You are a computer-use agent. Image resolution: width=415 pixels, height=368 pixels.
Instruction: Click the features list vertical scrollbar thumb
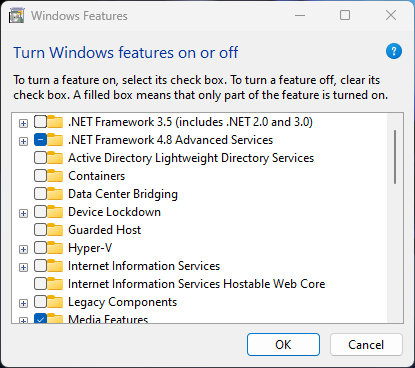395,157
